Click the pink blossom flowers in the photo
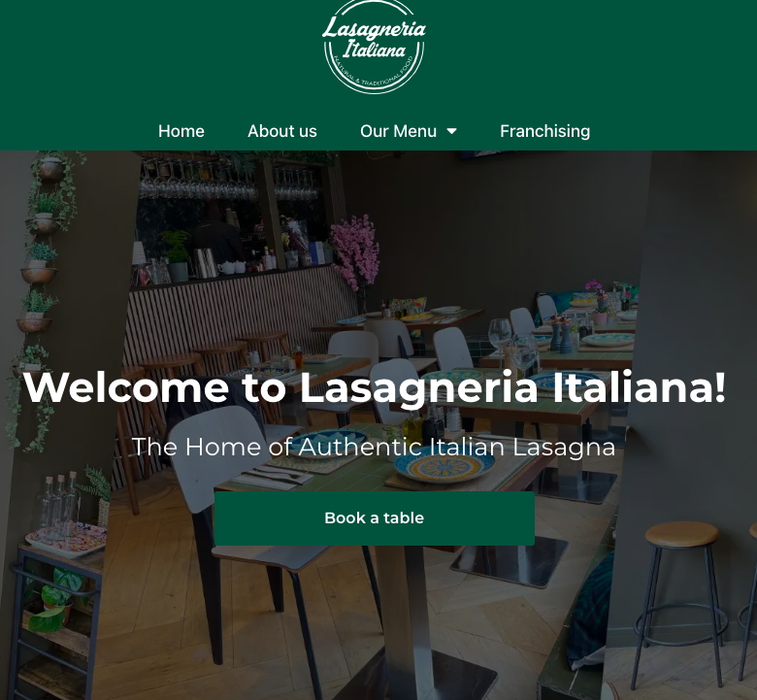Image resolution: width=757 pixels, height=700 pixels. pos(356,251)
